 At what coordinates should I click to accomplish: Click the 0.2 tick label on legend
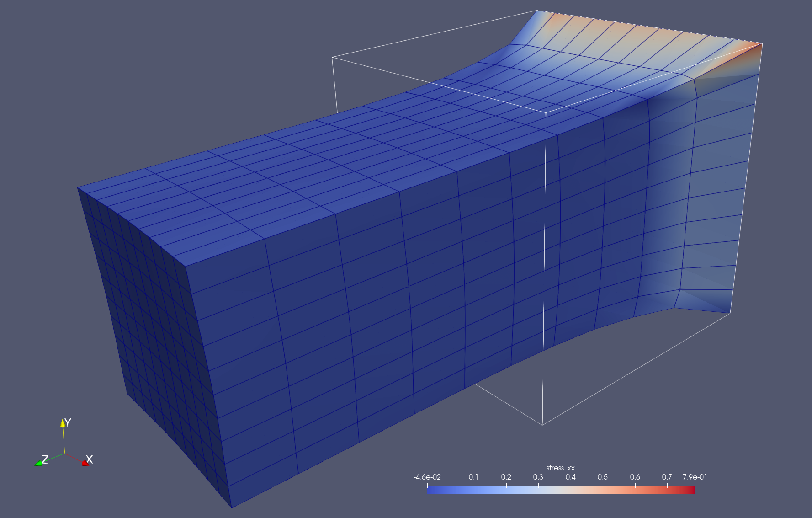coord(506,477)
